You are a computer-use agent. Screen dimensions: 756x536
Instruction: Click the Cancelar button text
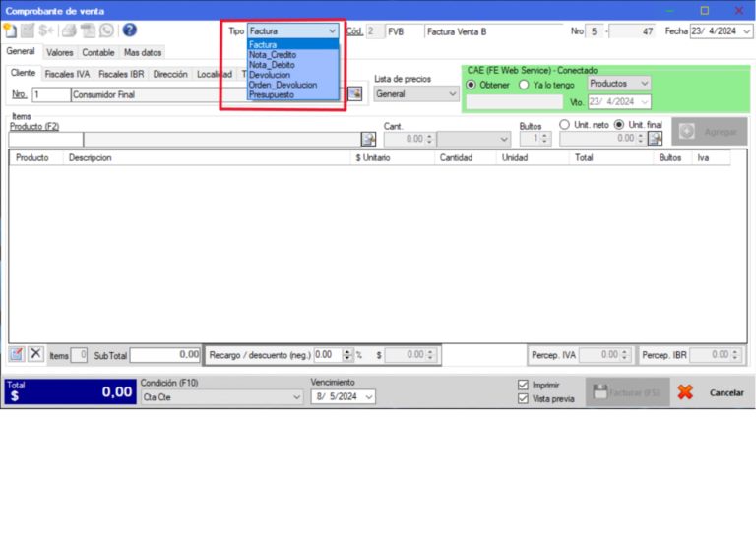(726, 393)
